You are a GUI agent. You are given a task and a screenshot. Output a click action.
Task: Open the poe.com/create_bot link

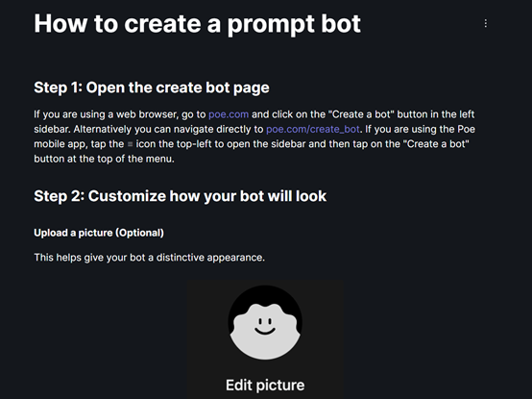(x=312, y=130)
